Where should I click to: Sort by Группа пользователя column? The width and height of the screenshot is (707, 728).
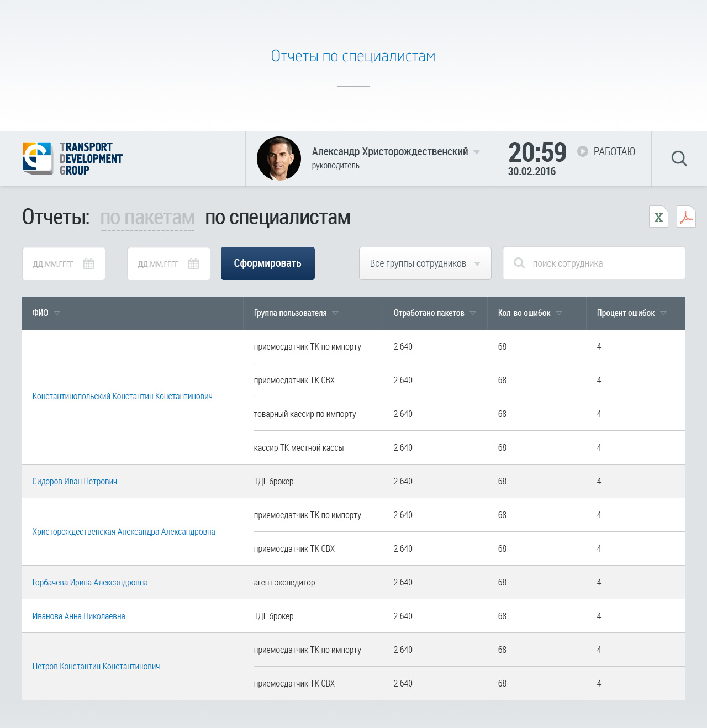point(335,313)
